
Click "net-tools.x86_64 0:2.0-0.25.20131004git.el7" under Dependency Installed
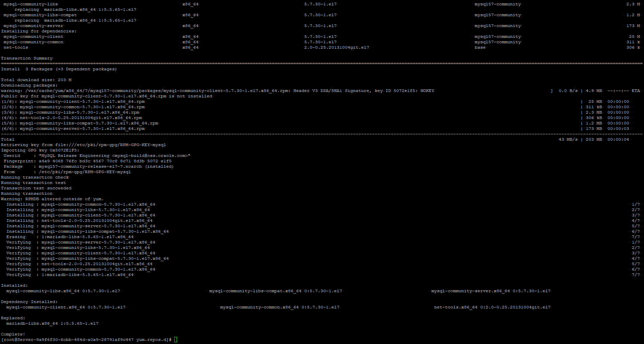(492, 307)
